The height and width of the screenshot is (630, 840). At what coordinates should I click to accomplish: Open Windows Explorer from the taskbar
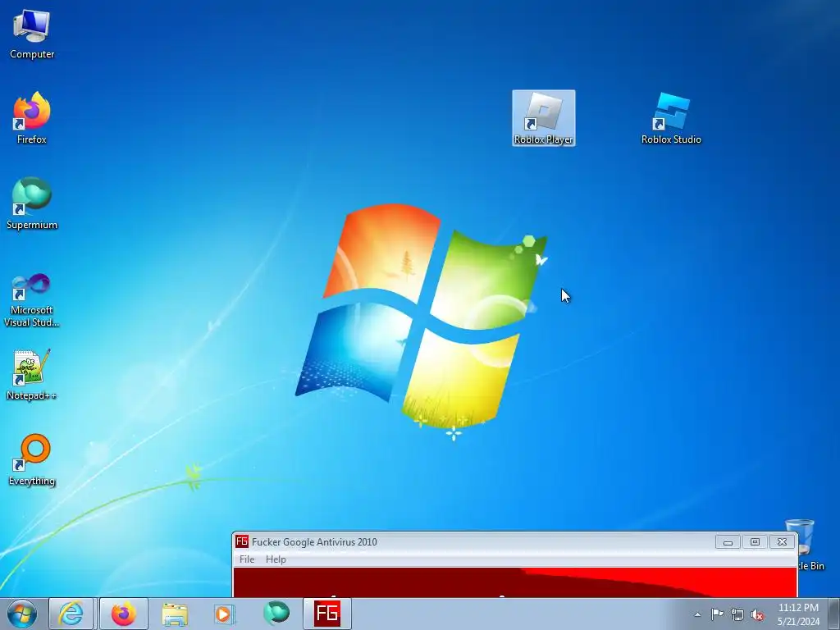(175, 614)
